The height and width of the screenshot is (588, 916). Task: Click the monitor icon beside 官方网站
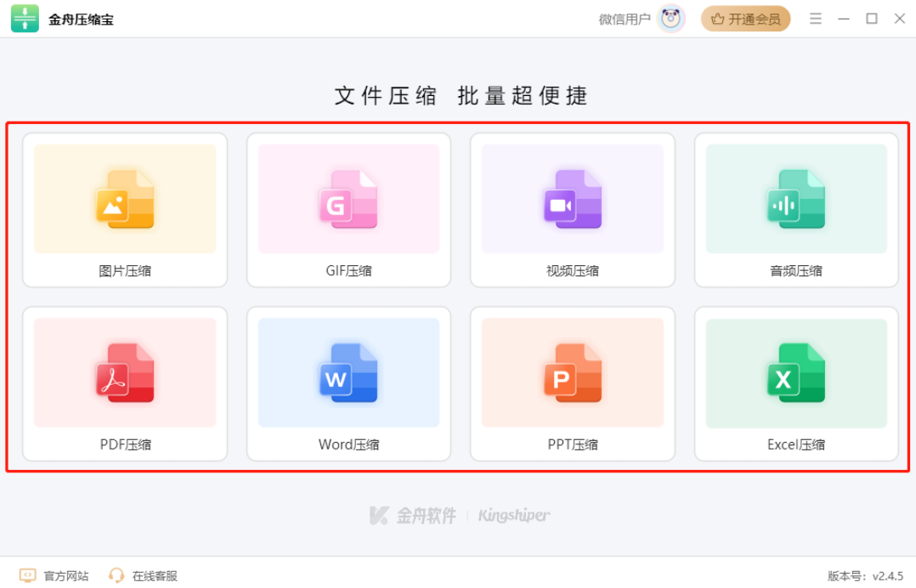tap(27, 576)
